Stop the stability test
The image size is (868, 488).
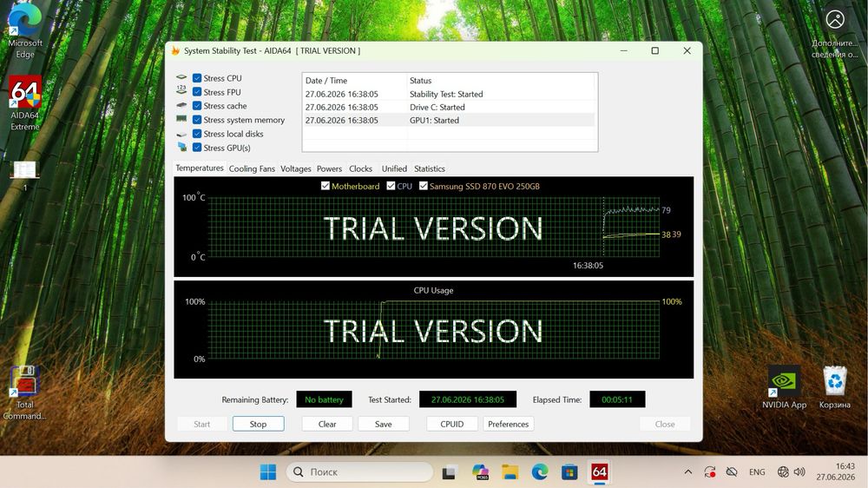tap(259, 424)
